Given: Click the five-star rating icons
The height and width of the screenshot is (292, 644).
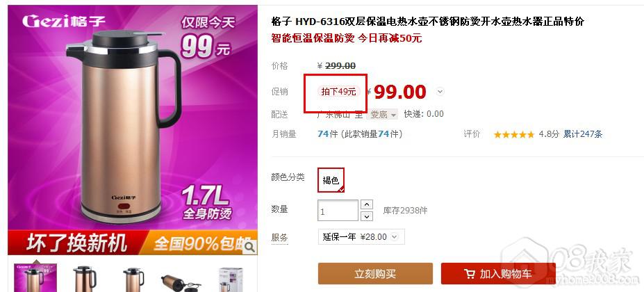Looking at the screenshot, I should coord(514,134).
